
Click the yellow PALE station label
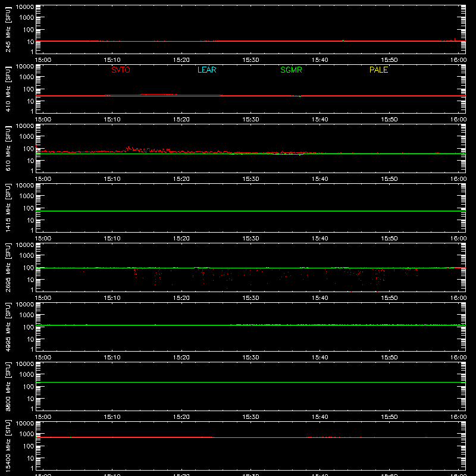click(x=378, y=70)
